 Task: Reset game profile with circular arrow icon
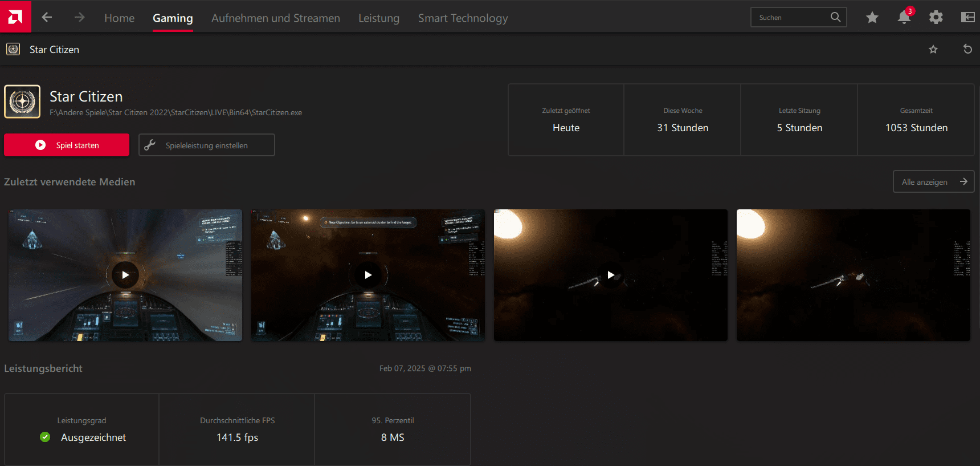click(x=967, y=49)
